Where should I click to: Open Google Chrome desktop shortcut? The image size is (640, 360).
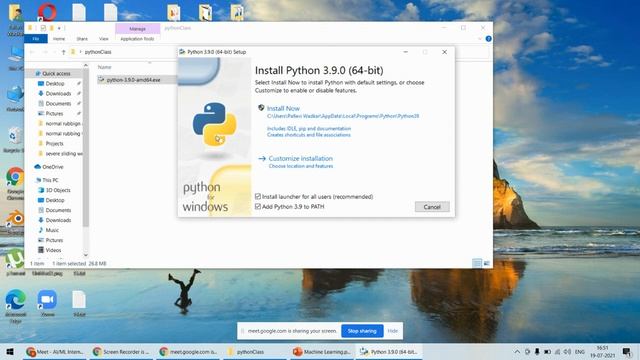pyautogui.click(x=15, y=183)
